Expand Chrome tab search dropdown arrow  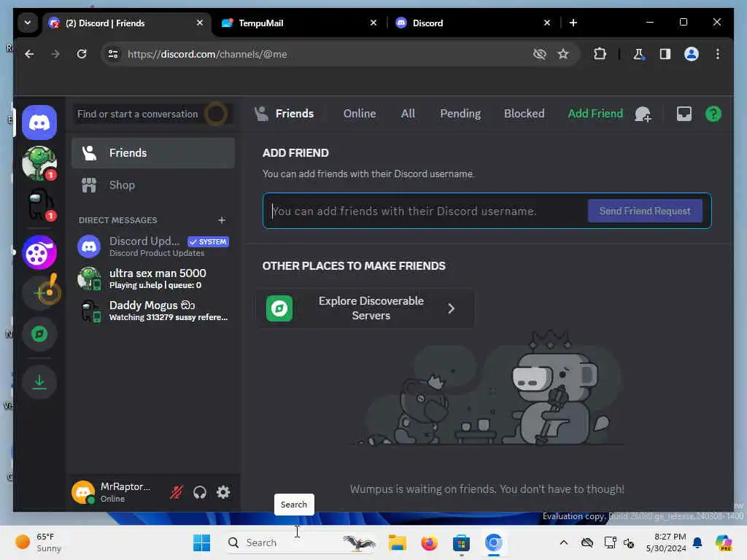coord(28,23)
